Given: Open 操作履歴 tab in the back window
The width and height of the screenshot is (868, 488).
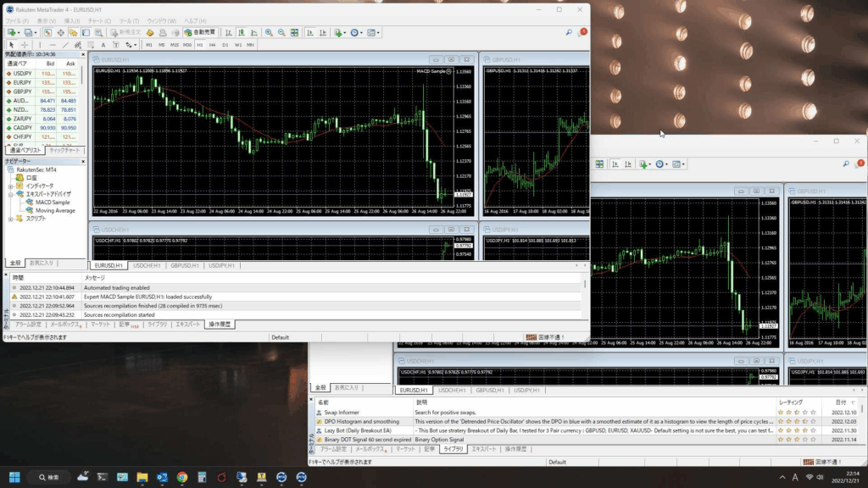Looking at the screenshot, I should pos(515,449).
